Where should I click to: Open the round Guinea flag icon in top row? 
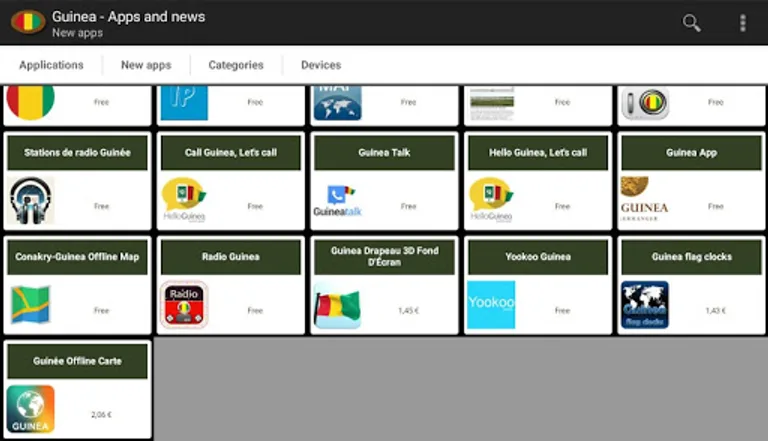coord(30,102)
